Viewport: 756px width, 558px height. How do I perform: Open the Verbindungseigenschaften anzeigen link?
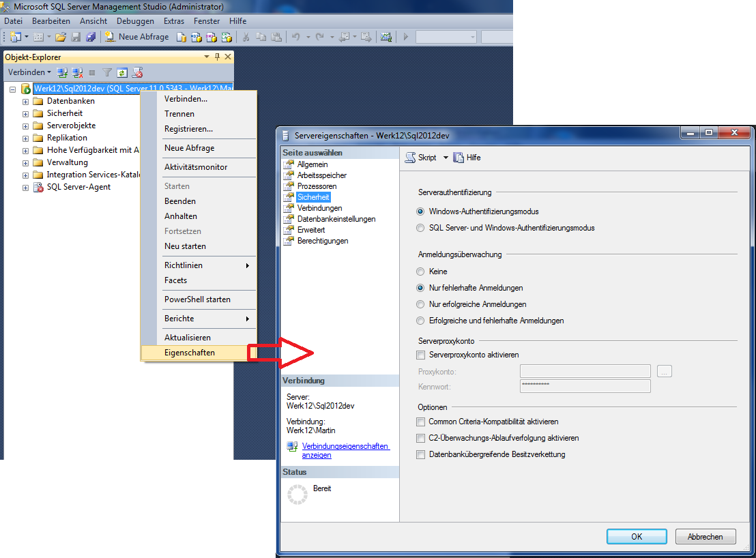pos(346,450)
